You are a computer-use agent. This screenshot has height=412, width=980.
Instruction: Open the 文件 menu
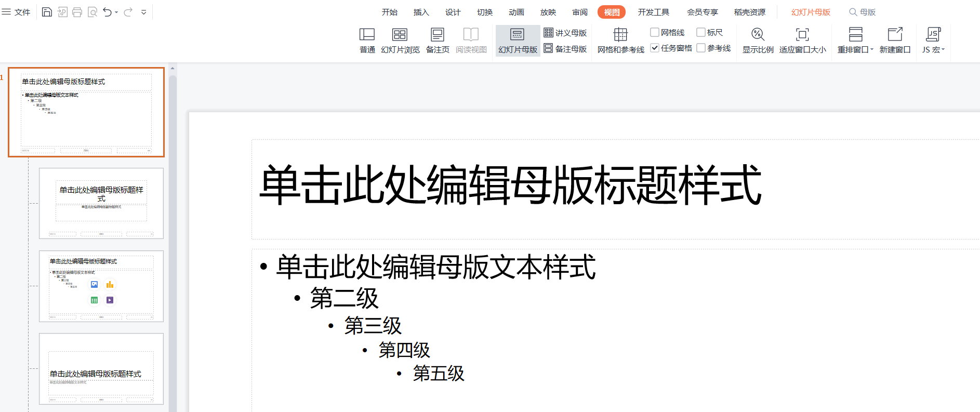(16, 12)
